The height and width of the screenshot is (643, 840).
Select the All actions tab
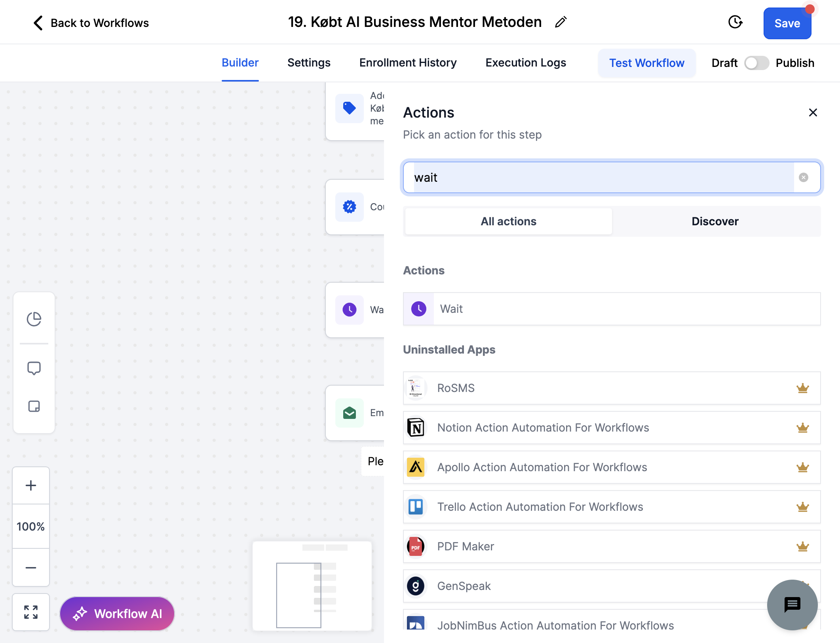[509, 221]
